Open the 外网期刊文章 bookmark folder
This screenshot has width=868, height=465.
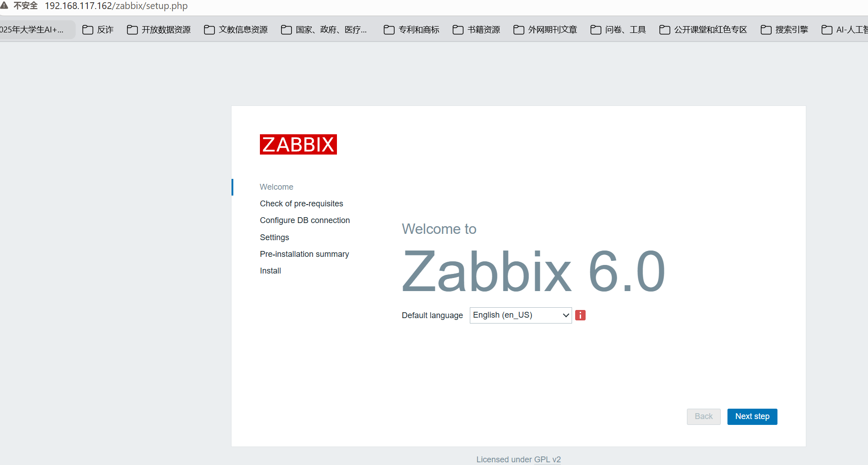(545, 30)
